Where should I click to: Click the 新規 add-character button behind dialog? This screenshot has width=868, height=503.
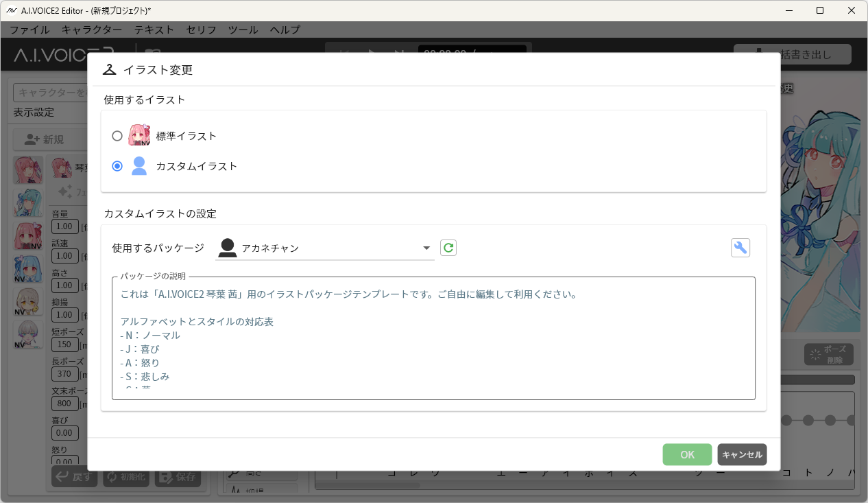pos(49,139)
